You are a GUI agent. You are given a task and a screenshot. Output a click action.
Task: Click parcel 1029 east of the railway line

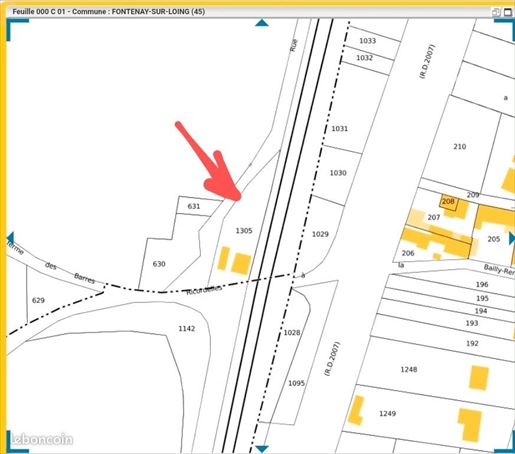click(320, 234)
